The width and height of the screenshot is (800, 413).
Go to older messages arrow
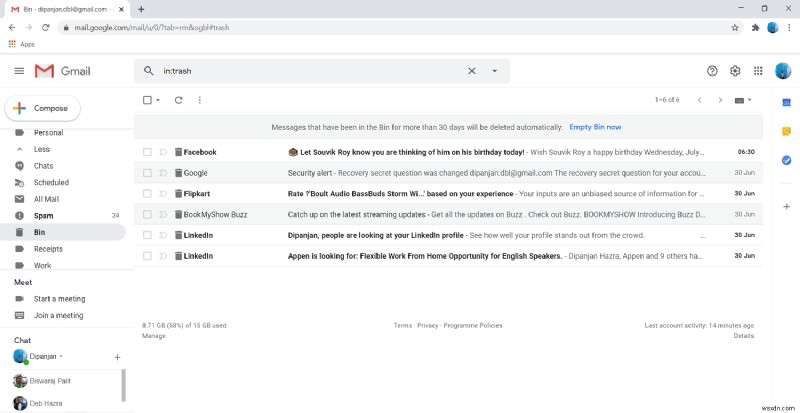point(720,100)
